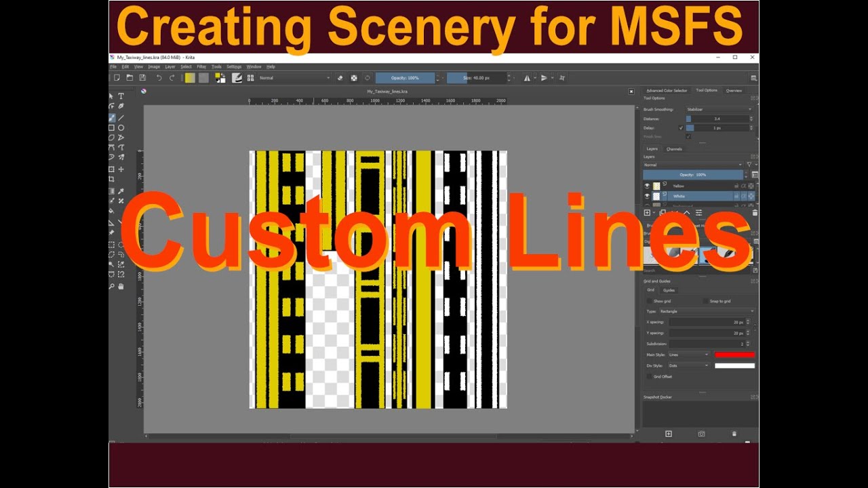Switch to the Guides tab
Screen dimensions: 868x488
click(x=669, y=290)
